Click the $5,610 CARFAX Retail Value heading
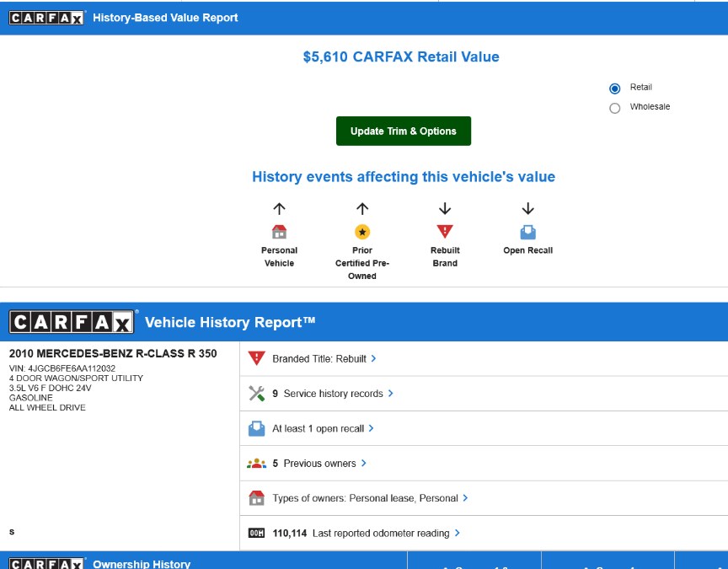728x569 pixels. click(401, 56)
